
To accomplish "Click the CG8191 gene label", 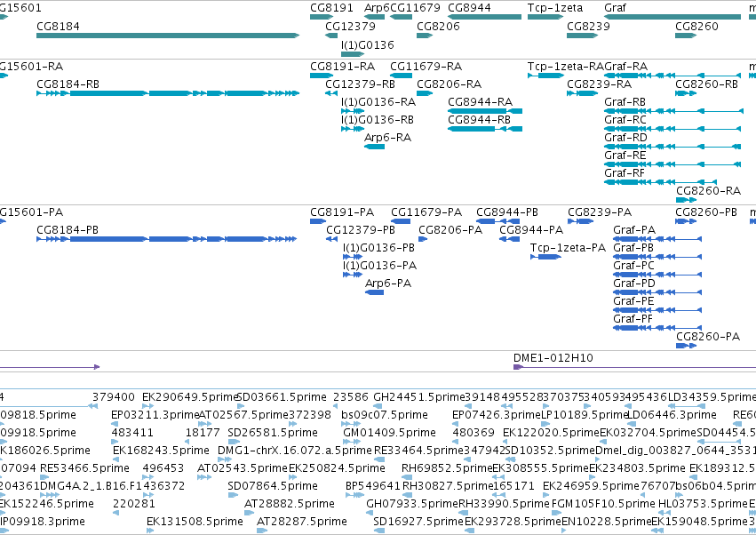I will point(331,8).
